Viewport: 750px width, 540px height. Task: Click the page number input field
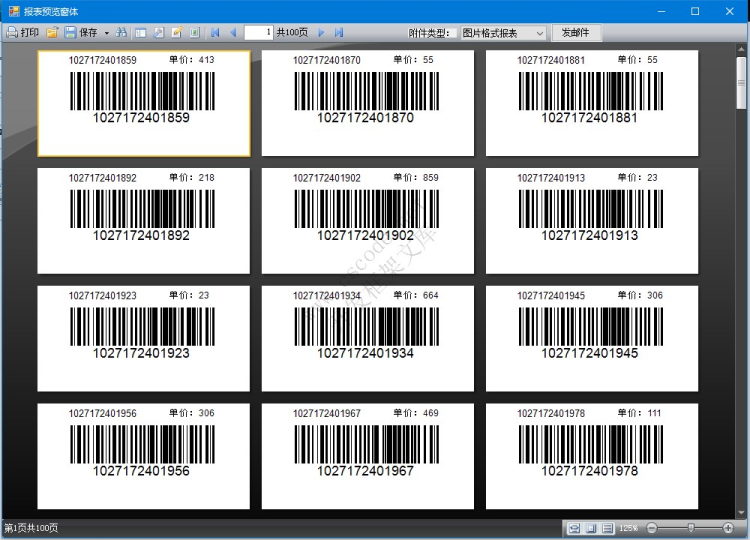(x=258, y=33)
